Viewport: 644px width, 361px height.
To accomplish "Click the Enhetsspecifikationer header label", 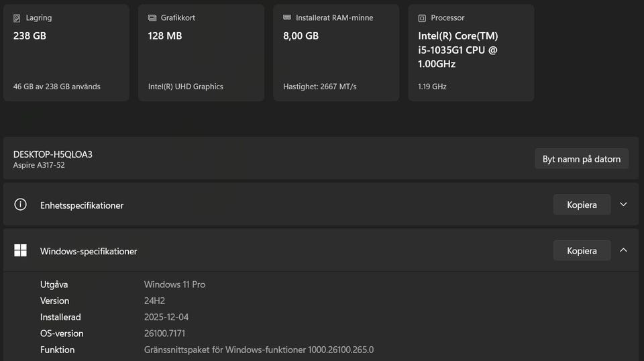I will pos(82,205).
